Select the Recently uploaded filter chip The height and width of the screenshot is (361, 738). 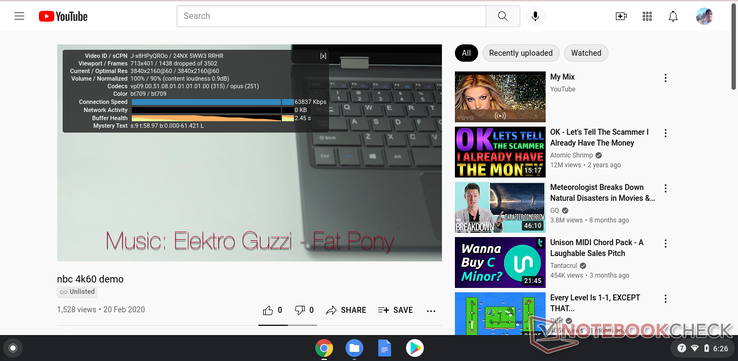click(521, 53)
